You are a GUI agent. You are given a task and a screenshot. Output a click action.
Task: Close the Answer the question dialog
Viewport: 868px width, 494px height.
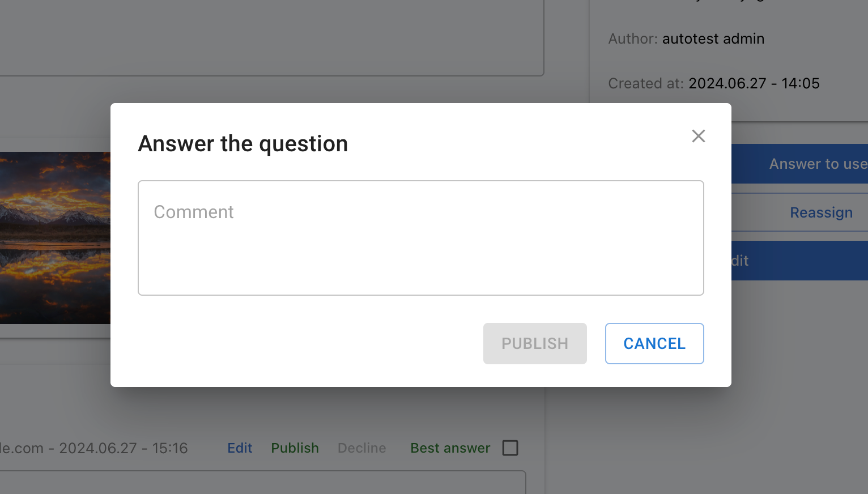(698, 136)
